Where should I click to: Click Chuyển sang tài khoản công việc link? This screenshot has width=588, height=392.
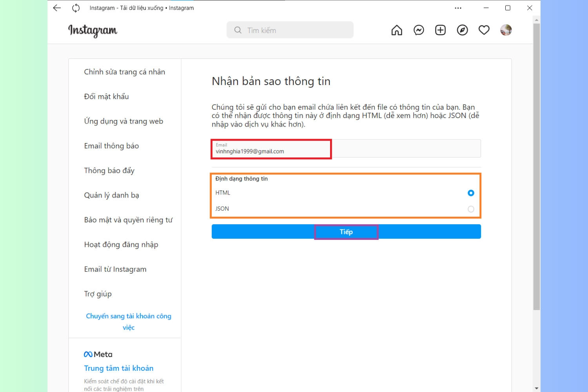(129, 321)
